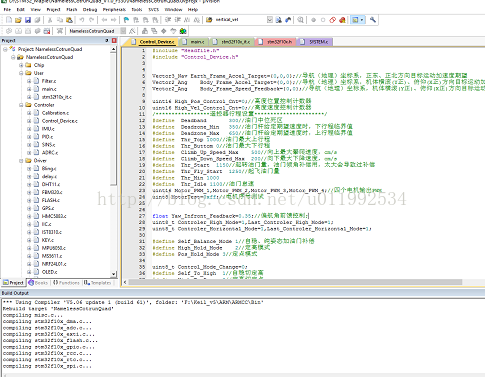
Task: Click the New file icon
Action: (9, 20)
